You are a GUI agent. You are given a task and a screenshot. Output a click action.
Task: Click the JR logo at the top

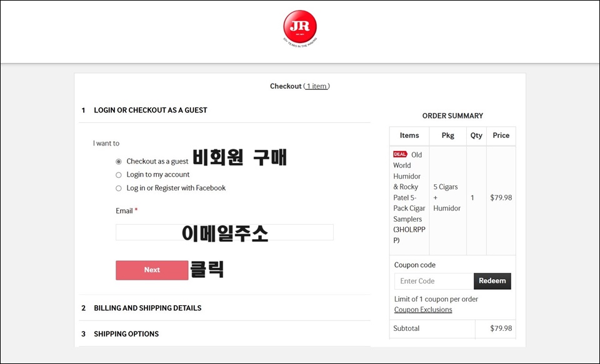[300, 28]
